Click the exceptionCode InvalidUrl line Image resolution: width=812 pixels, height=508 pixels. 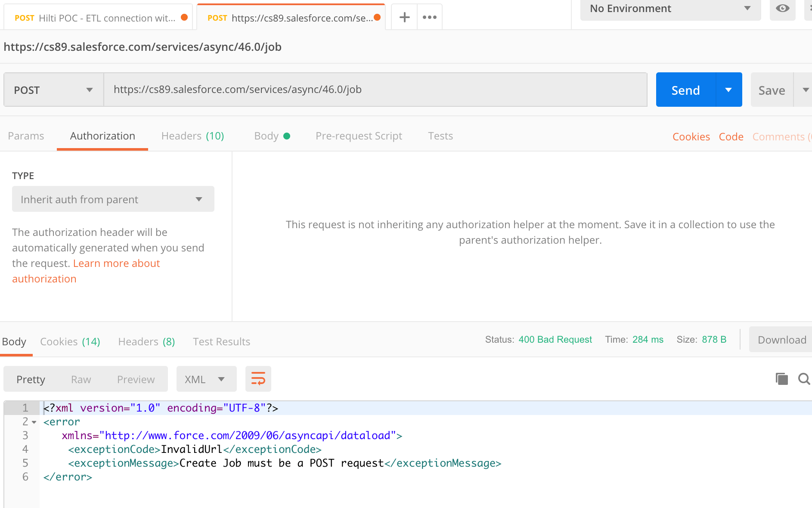pyautogui.click(x=195, y=449)
